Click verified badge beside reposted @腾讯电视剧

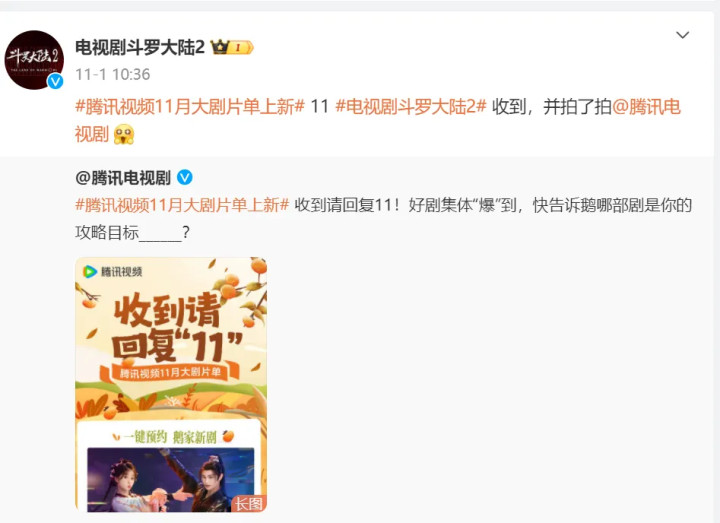click(x=185, y=177)
